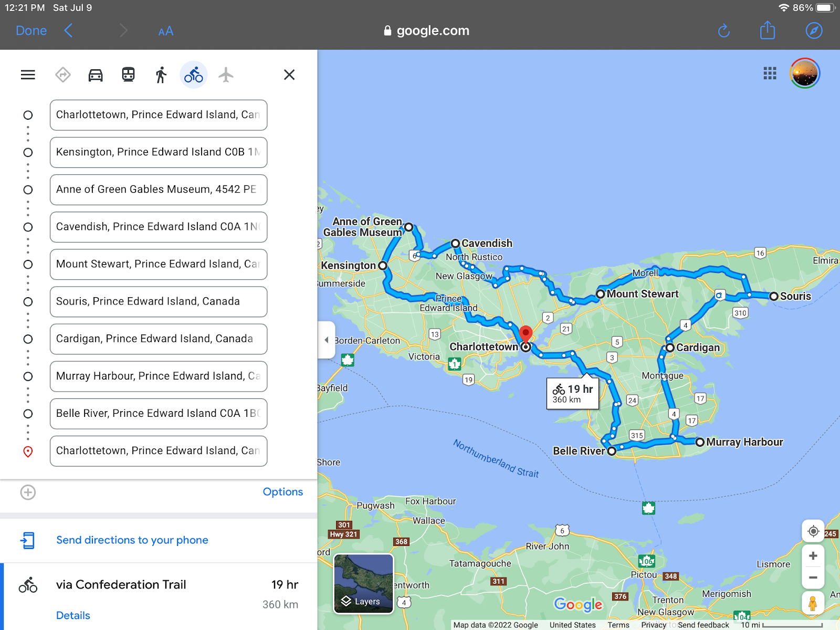
Task: Open page in Safari compass icon
Action: click(x=814, y=30)
